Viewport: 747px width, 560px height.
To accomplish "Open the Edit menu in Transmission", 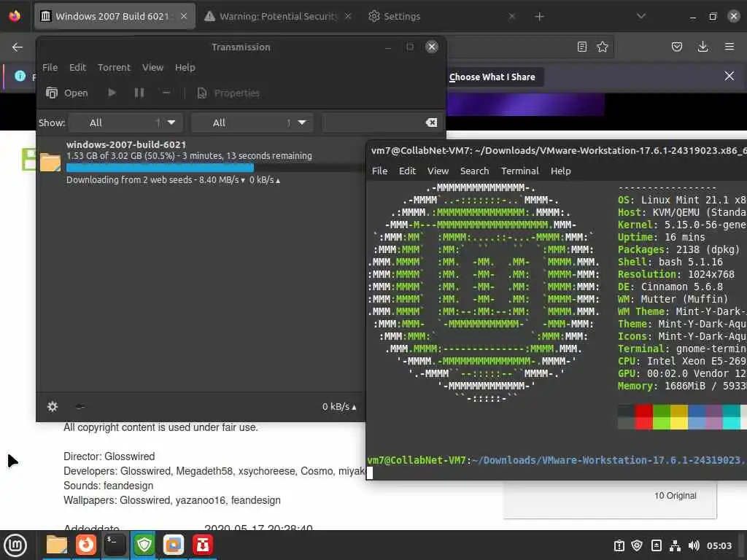I will coord(77,68).
